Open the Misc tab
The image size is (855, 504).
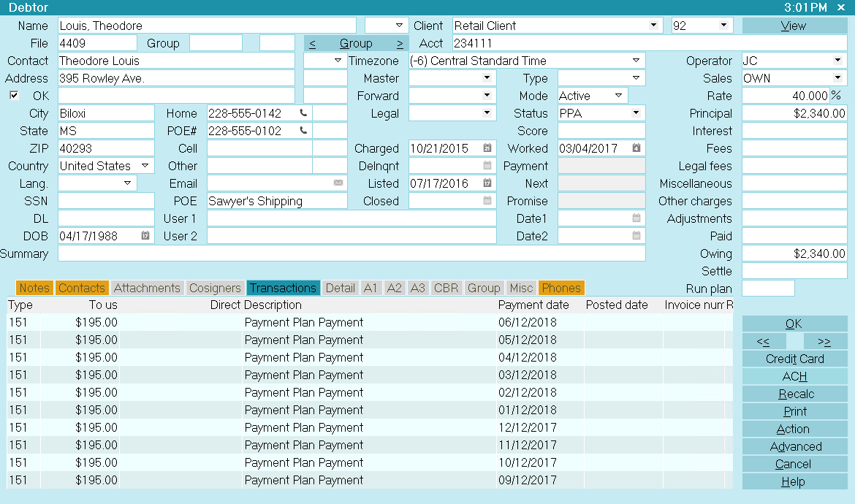tap(521, 288)
